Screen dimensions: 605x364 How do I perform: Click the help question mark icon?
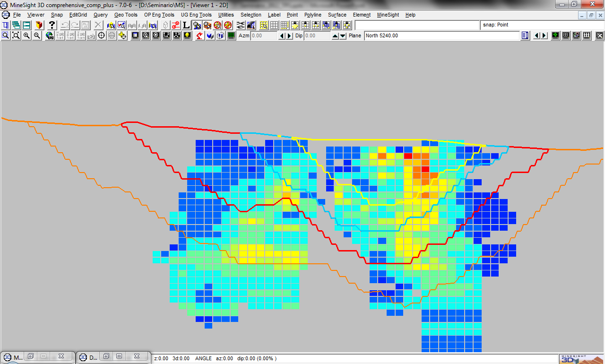52,25
